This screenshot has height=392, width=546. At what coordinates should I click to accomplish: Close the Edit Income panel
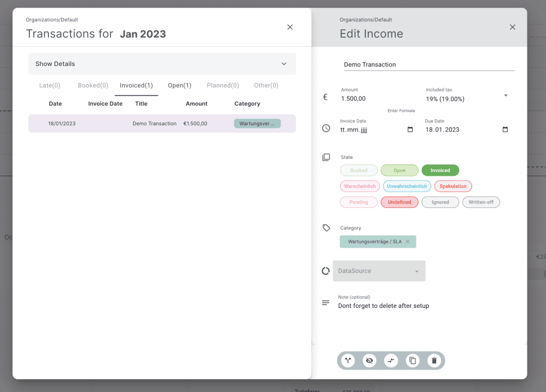point(512,27)
